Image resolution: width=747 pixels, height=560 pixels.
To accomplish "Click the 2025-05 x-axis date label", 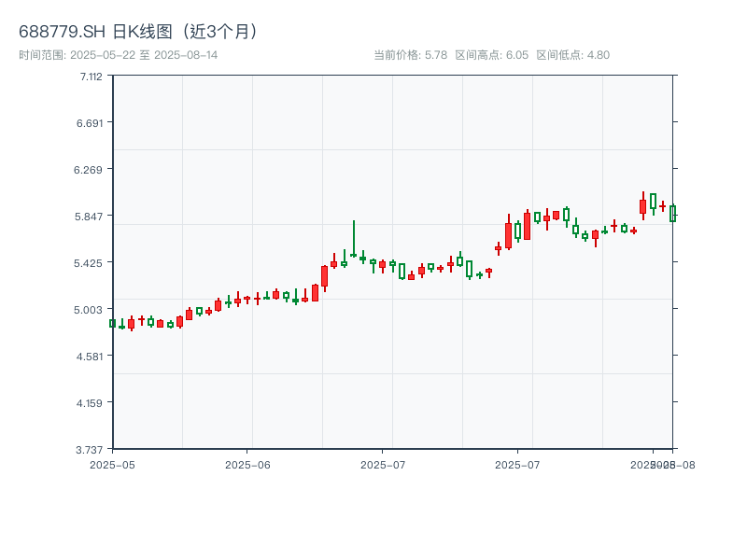I will coord(112,464).
